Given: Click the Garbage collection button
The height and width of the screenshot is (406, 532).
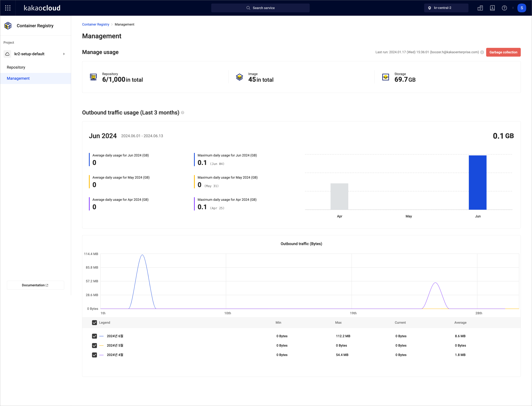Looking at the screenshot, I should pyautogui.click(x=503, y=52).
